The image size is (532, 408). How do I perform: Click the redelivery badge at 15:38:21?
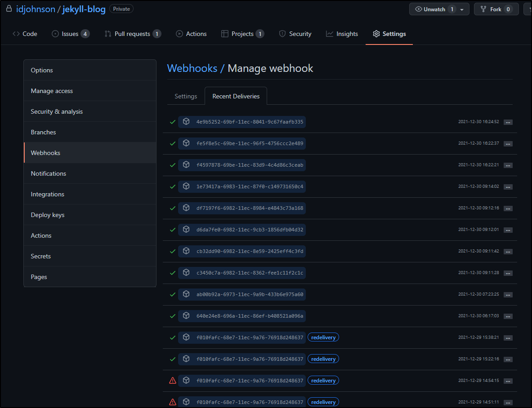(323, 337)
